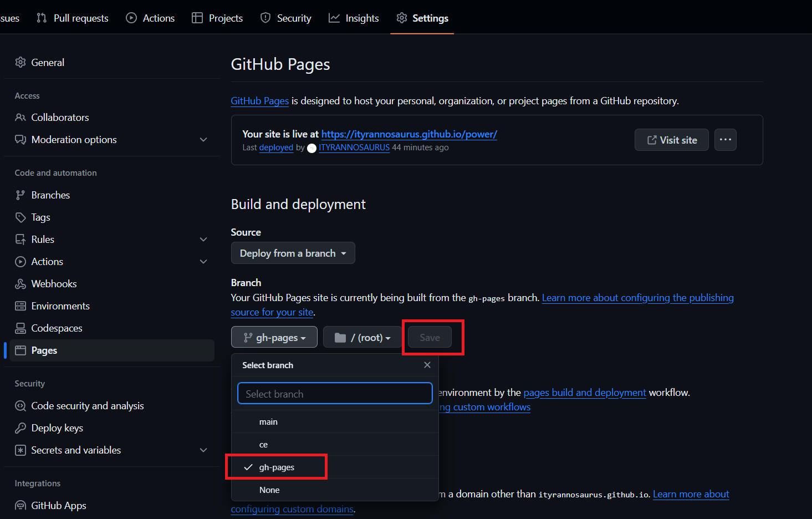
Task: Focus the Select branch filter field
Action: [x=335, y=394]
